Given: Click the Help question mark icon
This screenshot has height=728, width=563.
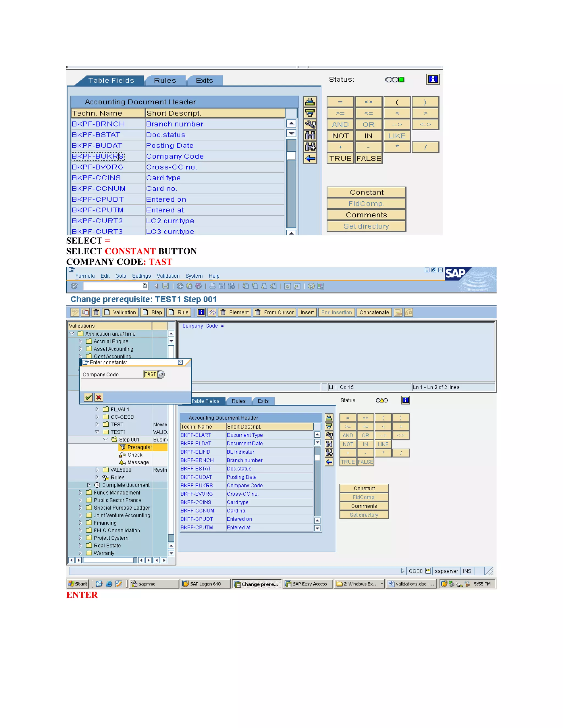Looking at the screenshot, I should click(311, 286).
